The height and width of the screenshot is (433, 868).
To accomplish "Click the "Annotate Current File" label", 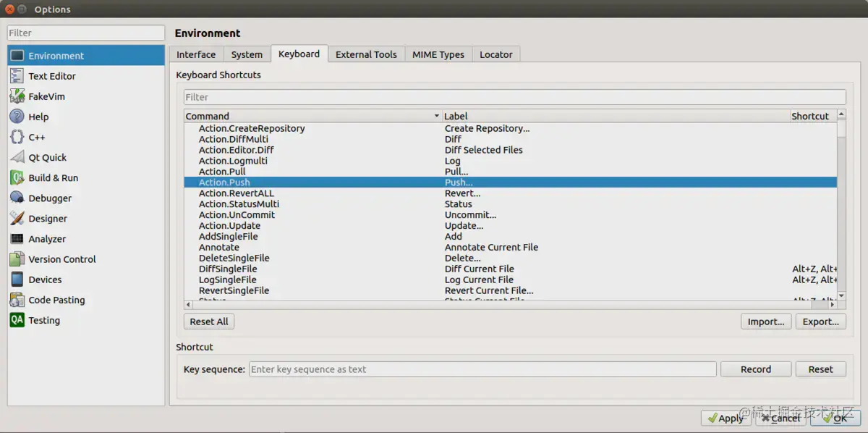I will [492, 247].
